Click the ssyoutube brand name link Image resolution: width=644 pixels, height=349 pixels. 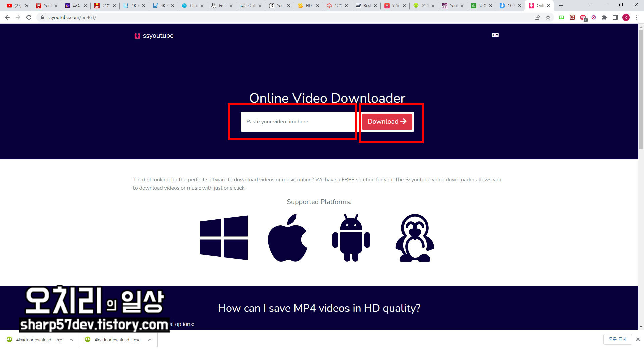point(158,36)
